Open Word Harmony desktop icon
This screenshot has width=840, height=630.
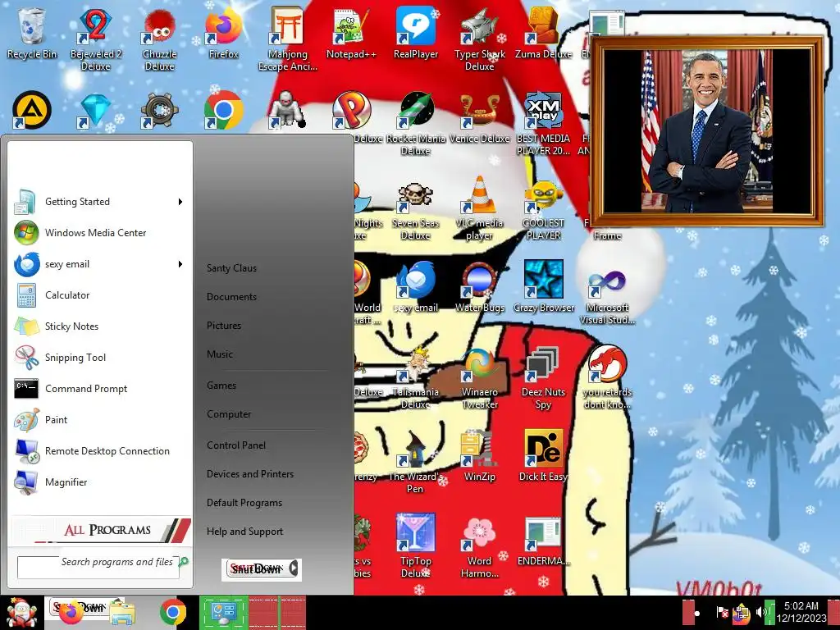tap(479, 546)
